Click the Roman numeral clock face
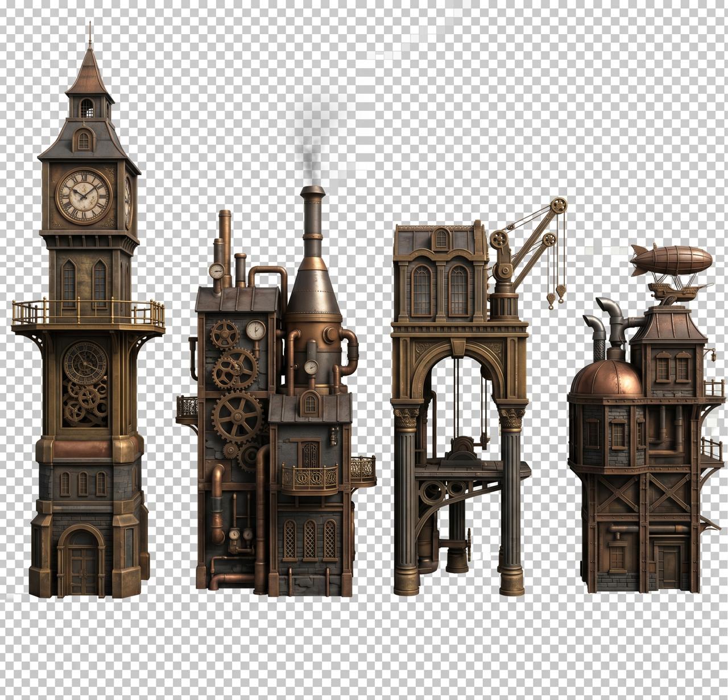 pos(84,196)
